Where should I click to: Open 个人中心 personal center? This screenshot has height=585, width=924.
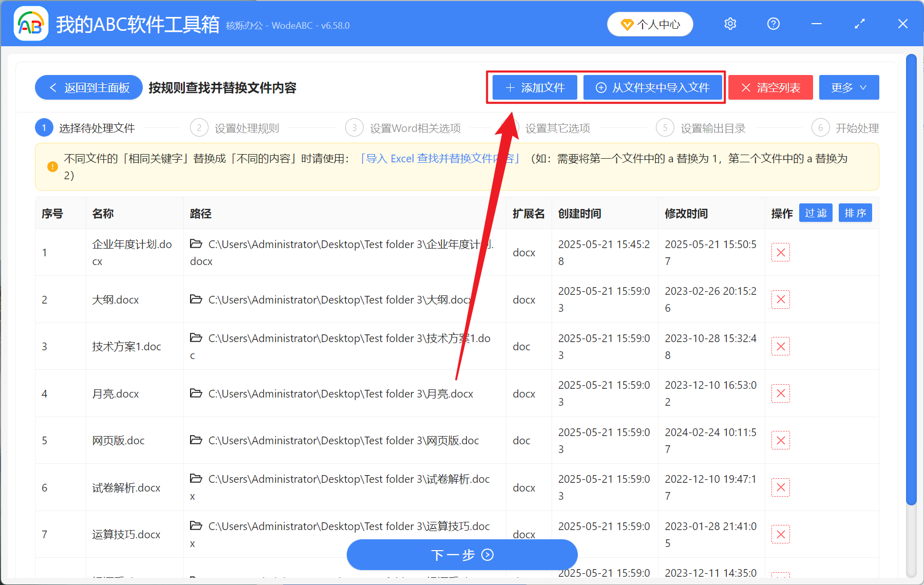click(650, 24)
